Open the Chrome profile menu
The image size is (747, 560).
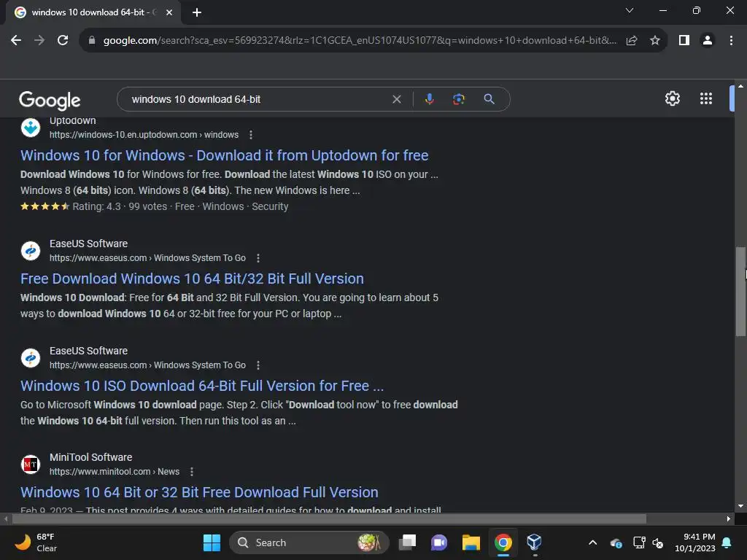(x=708, y=41)
